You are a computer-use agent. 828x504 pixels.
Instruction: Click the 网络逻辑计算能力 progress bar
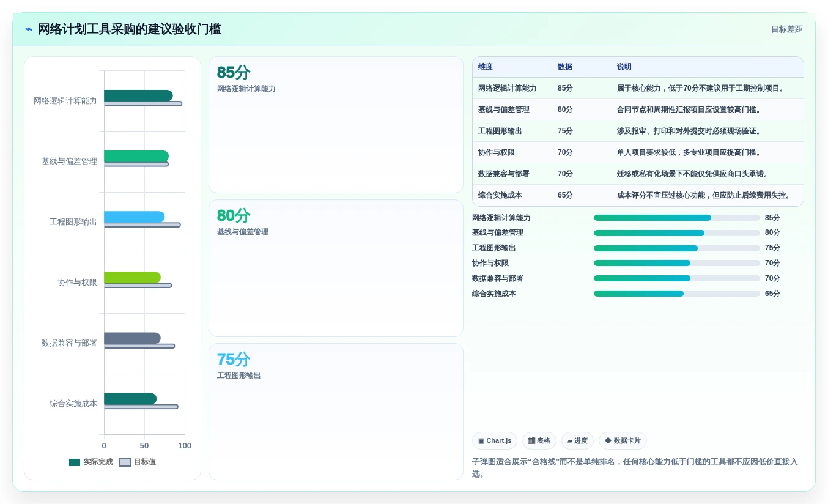[x=677, y=218]
